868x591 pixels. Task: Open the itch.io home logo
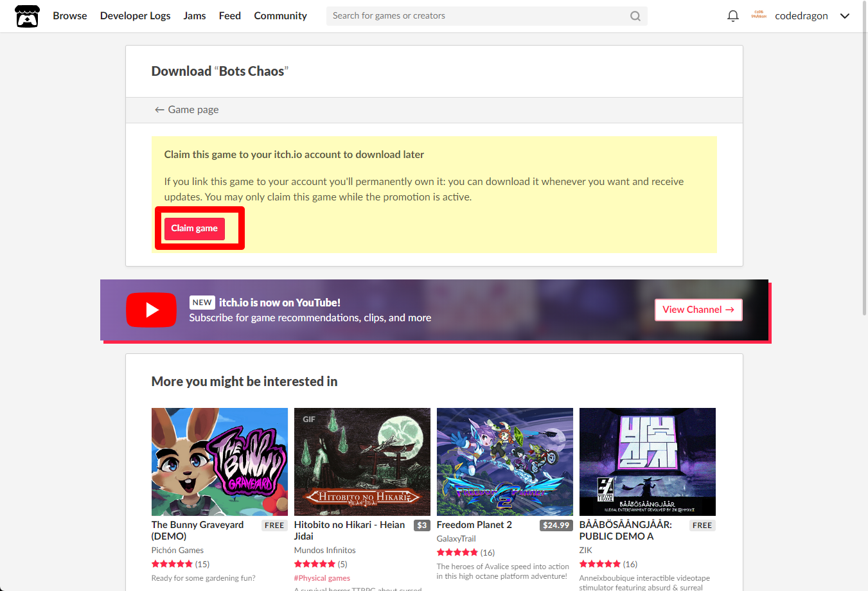click(27, 16)
